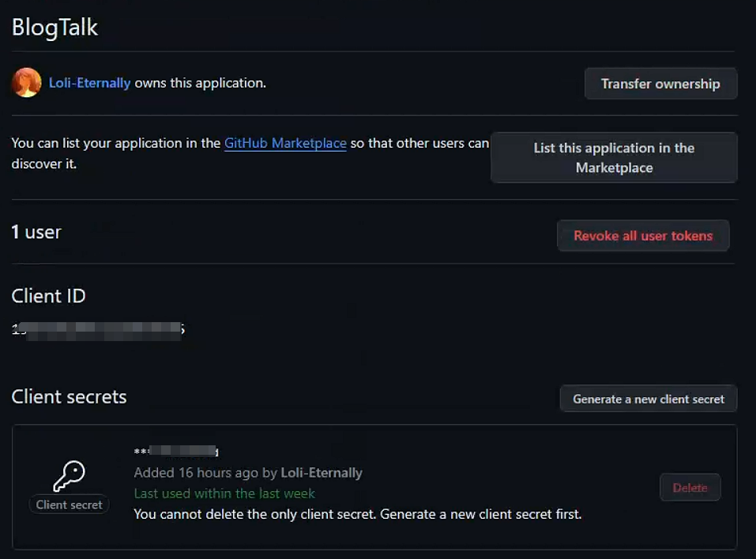The width and height of the screenshot is (756, 559).
Task: Click 'Added 16 hours ago by Loli-Eternally' text
Action: point(248,473)
